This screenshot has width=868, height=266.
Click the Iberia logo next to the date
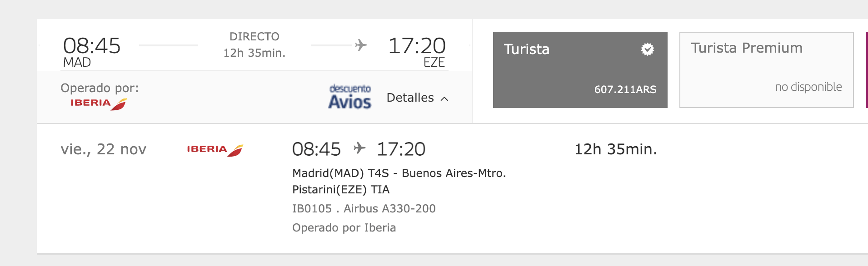click(x=215, y=150)
